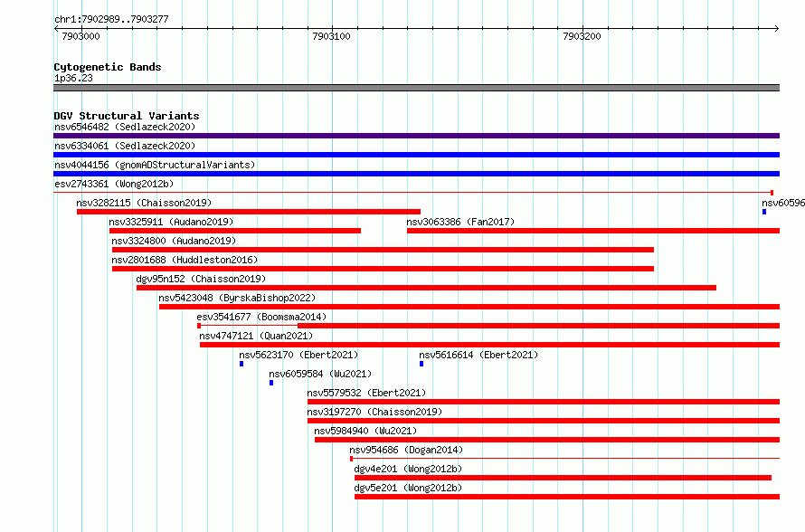The width and height of the screenshot is (805, 532).
Task: Open variant dgv95n152 (Chaisson2019) label
Action: click(201, 279)
